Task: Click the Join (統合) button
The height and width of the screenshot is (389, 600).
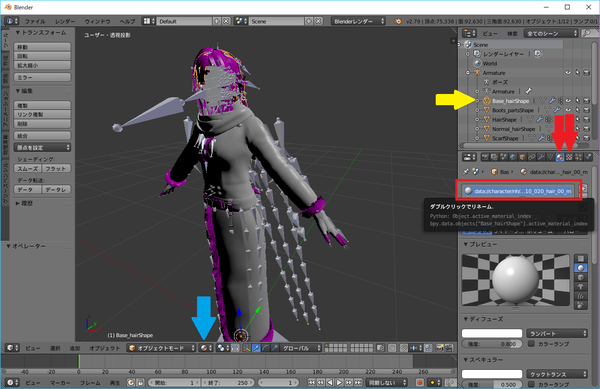Action: 42,136
